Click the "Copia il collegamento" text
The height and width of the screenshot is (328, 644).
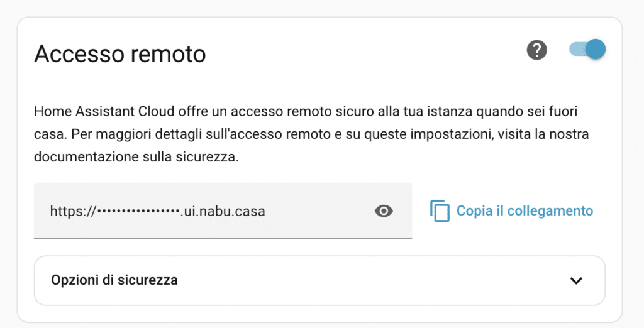click(525, 211)
